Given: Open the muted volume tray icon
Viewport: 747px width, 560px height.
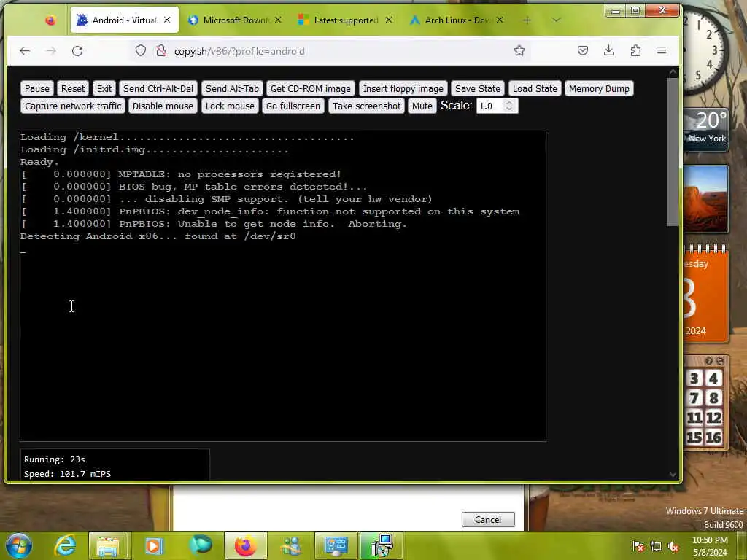Looking at the screenshot, I should pyautogui.click(x=673, y=546).
